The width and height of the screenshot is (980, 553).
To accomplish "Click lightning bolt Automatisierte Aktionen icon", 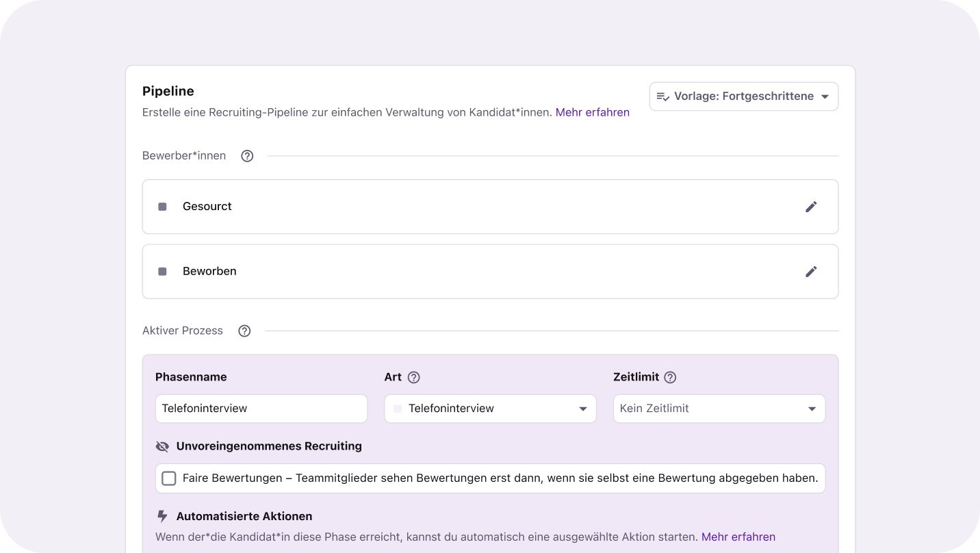I will pos(162,517).
